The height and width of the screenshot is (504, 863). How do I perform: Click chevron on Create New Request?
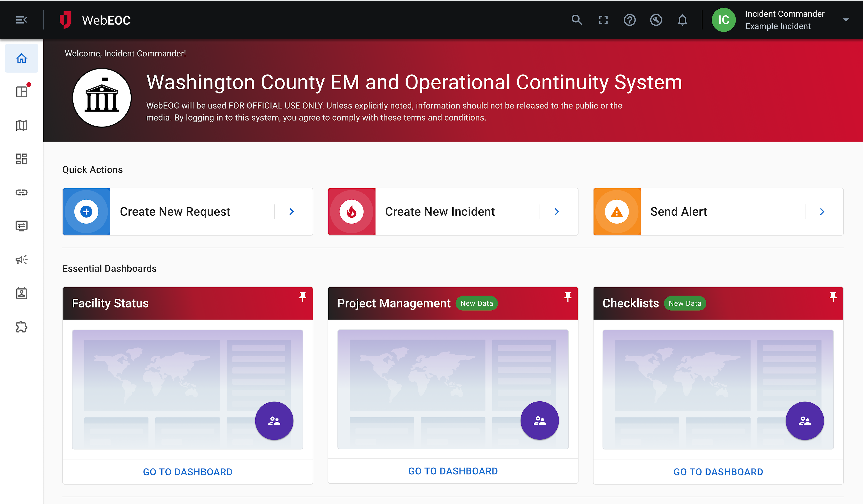pyautogui.click(x=292, y=212)
